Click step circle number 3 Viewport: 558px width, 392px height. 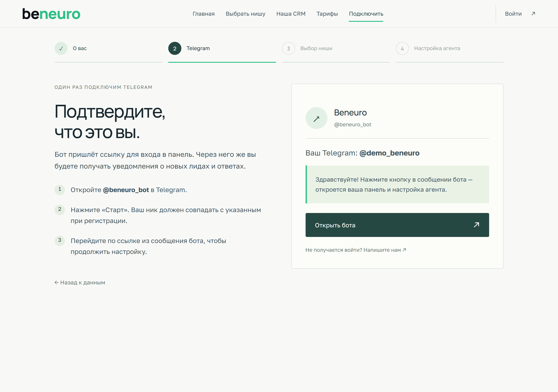tap(288, 48)
